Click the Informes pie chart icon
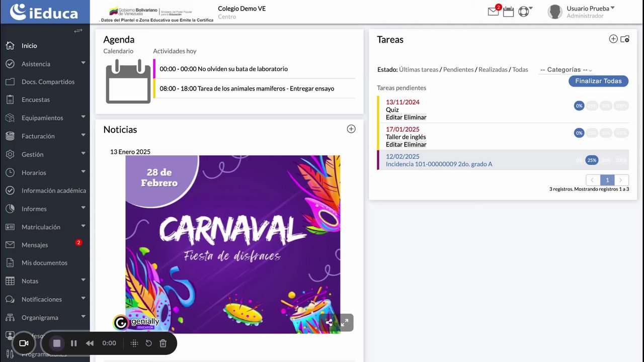Viewport: 644px width, 362px height. [10, 209]
